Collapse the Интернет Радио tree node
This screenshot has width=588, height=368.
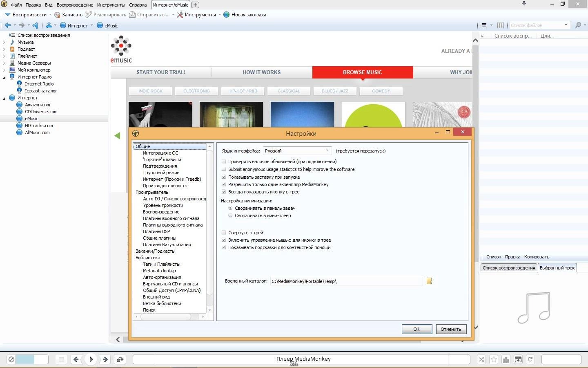tap(4, 77)
